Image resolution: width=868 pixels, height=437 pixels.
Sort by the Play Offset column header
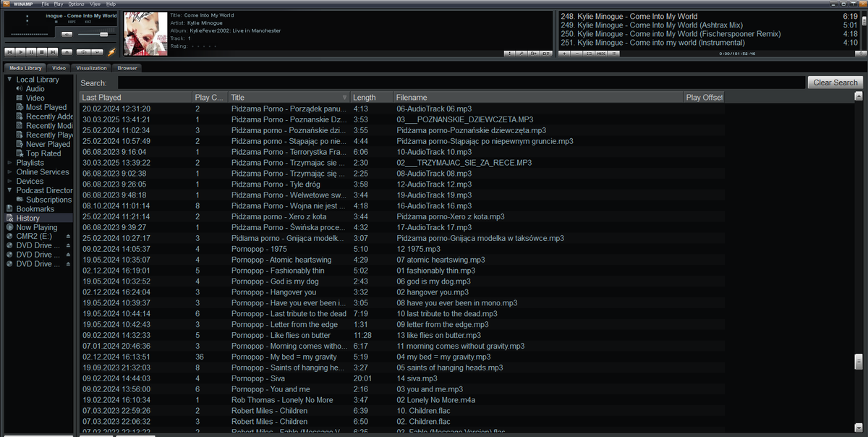pos(703,97)
